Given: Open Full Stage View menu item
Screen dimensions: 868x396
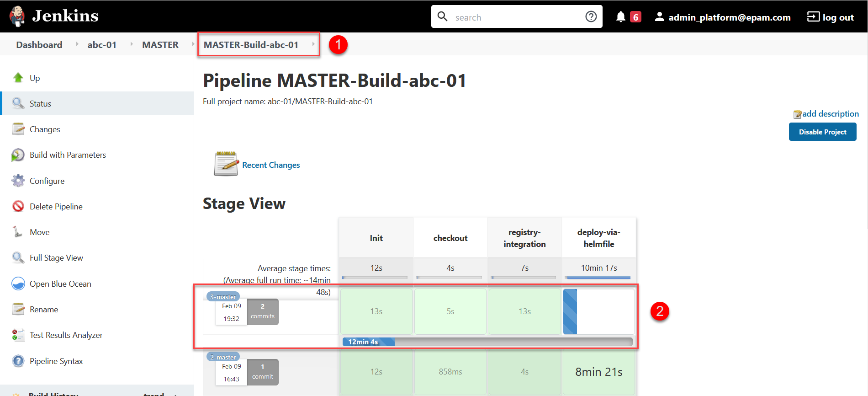Looking at the screenshot, I should (x=56, y=258).
